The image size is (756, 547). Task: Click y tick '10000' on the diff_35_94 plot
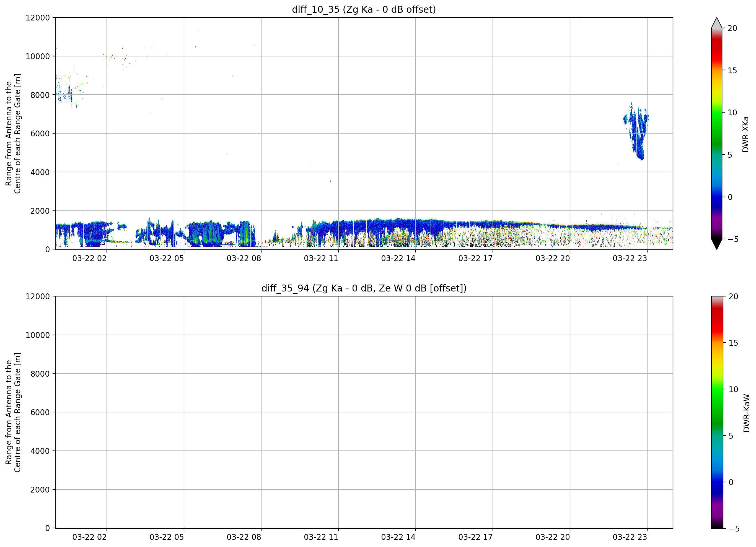(38, 335)
